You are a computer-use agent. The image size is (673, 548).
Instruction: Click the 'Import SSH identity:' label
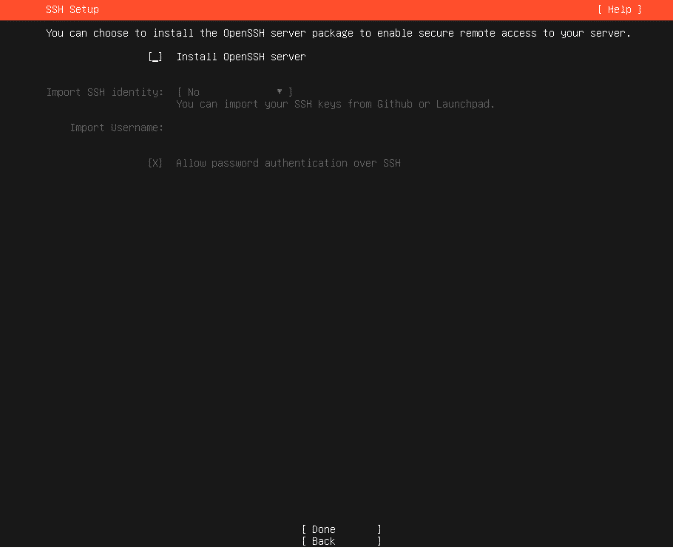pyautogui.click(x=105, y=92)
